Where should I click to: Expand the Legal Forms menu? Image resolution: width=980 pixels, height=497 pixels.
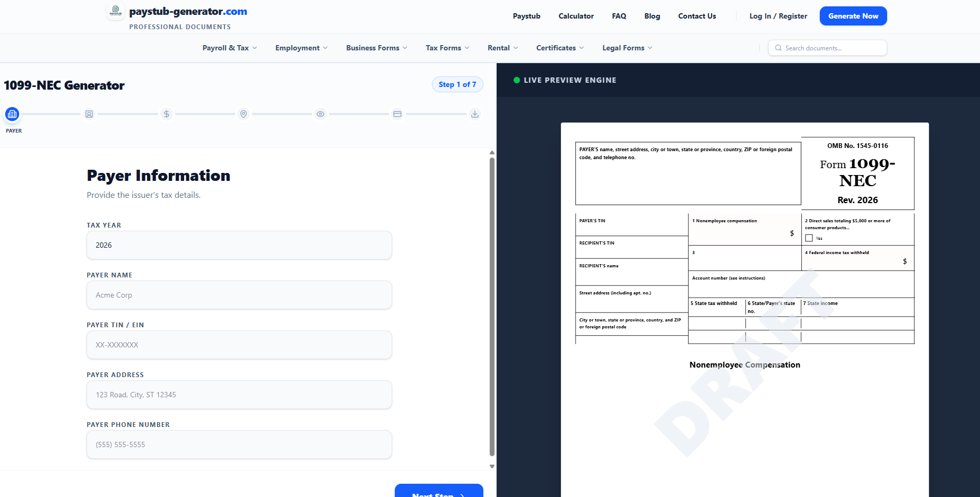(x=628, y=48)
